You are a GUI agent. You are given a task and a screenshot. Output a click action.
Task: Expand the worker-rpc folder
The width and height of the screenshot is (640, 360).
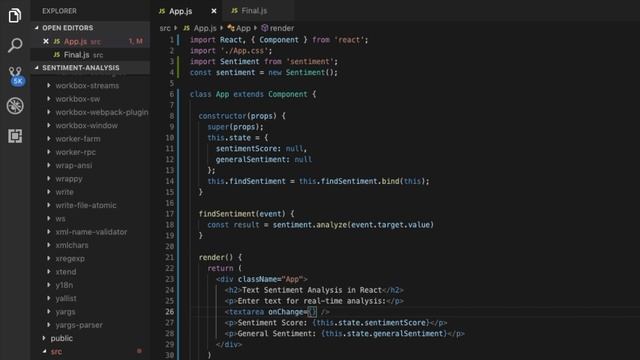tap(76, 152)
